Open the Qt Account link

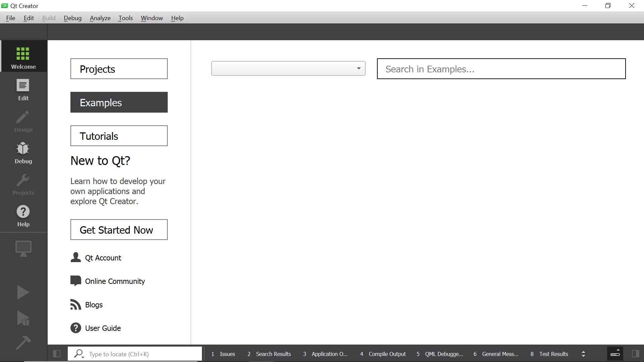pyautogui.click(x=103, y=258)
